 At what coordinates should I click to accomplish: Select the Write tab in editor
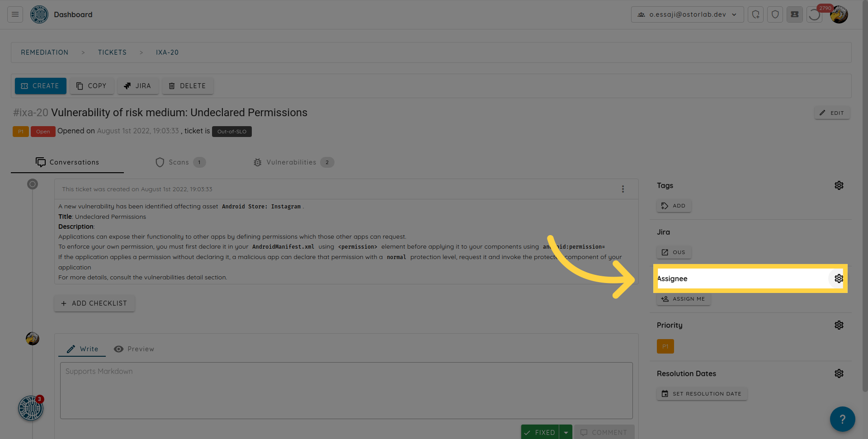click(x=82, y=349)
